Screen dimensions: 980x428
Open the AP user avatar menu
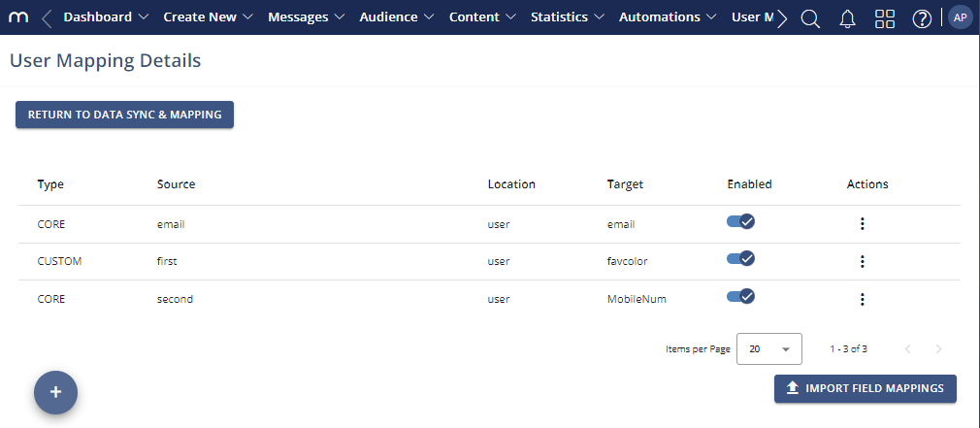960,17
